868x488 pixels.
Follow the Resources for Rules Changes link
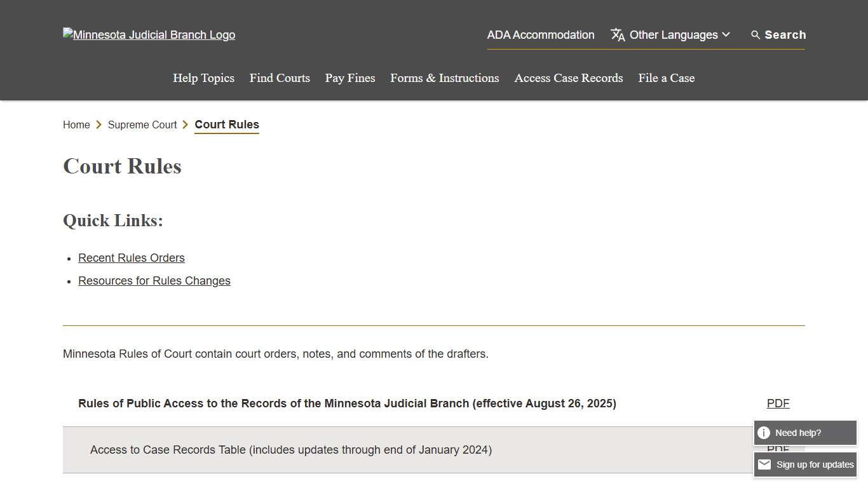[154, 281]
